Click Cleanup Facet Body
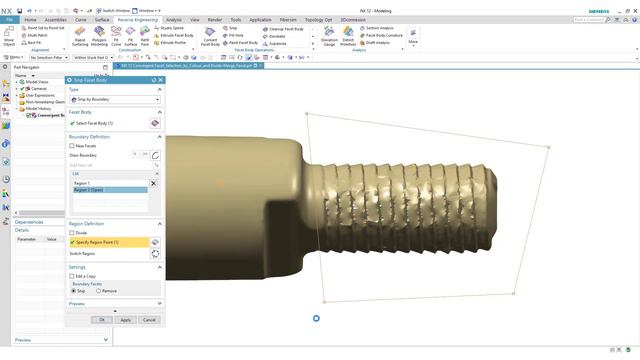 pyautogui.click(x=283, y=29)
